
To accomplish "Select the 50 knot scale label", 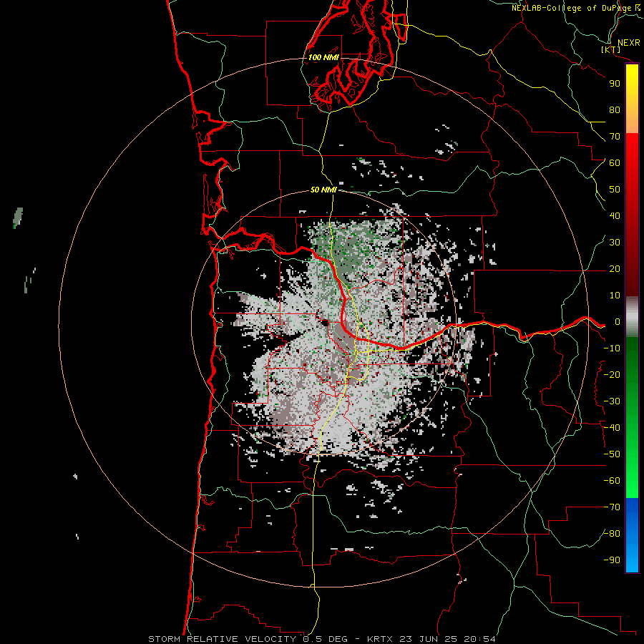I will (615, 190).
